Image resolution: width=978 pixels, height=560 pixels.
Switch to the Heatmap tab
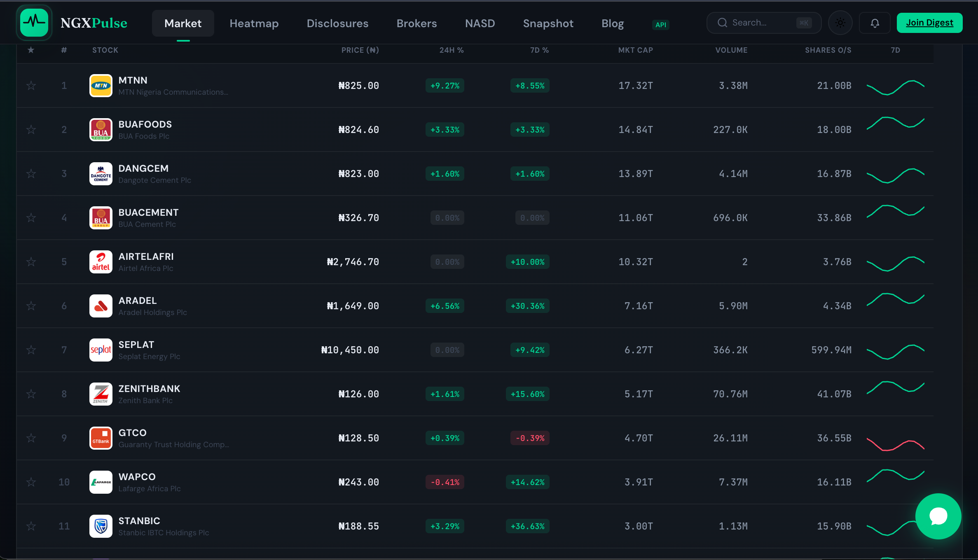point(254,23)
